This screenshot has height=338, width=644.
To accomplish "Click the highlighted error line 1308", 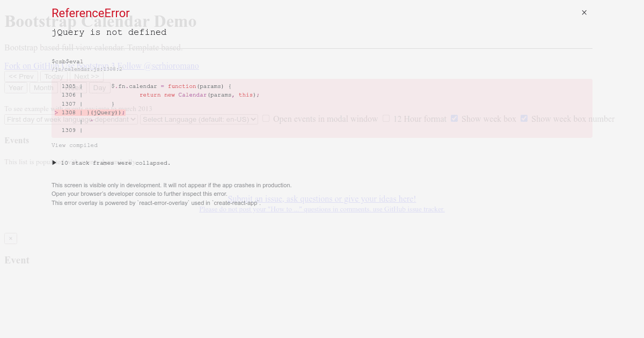I will [x=89, y=112].
